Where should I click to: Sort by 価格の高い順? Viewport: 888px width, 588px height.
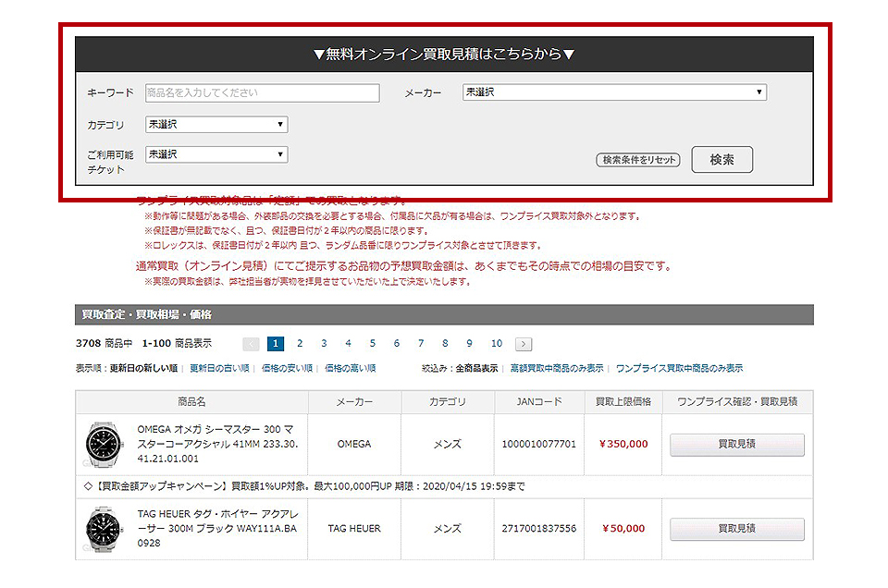pos(351,368)
